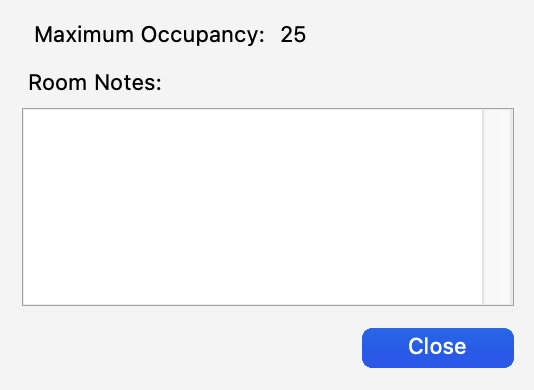The width and height of the screenshot is (534, 390).
Task: Click the blue Close button
Action: pos(438,348)
